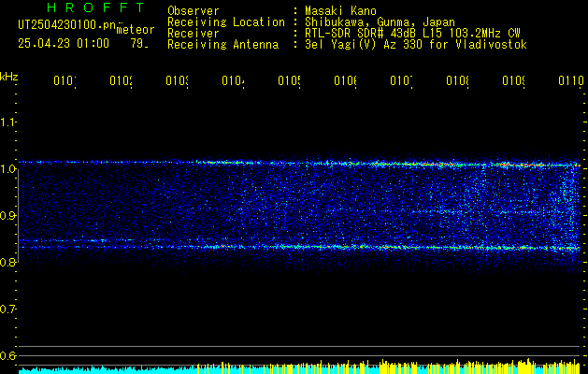Click the 0109 time marker
The image size is (588, 374).
[x=514, y=80]
